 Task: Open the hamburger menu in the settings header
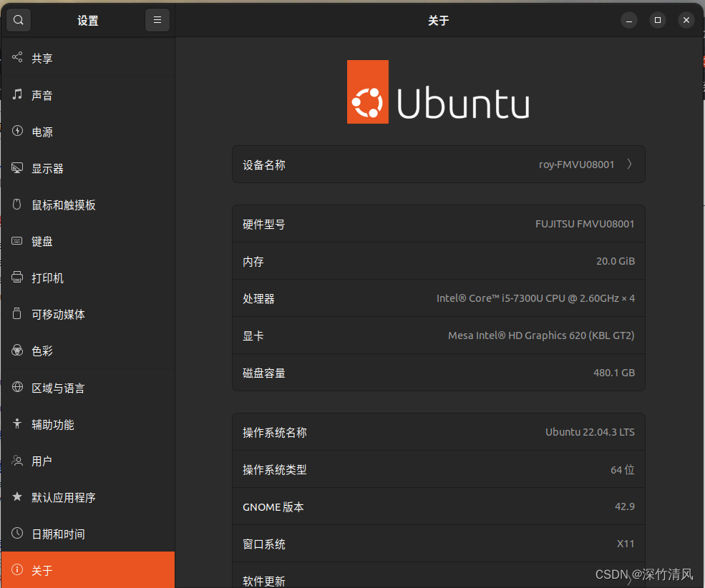click(x=157, y=20)
